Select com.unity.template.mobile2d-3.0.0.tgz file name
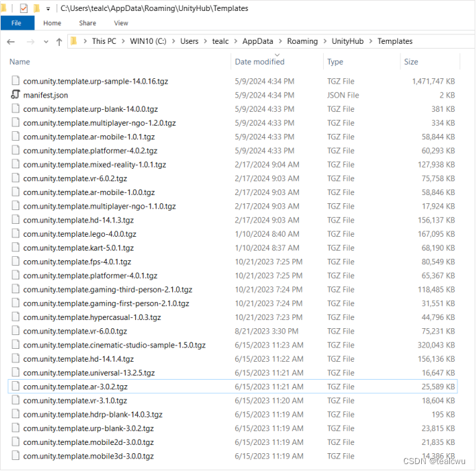The image size is (476, 471). pos(88,442)
